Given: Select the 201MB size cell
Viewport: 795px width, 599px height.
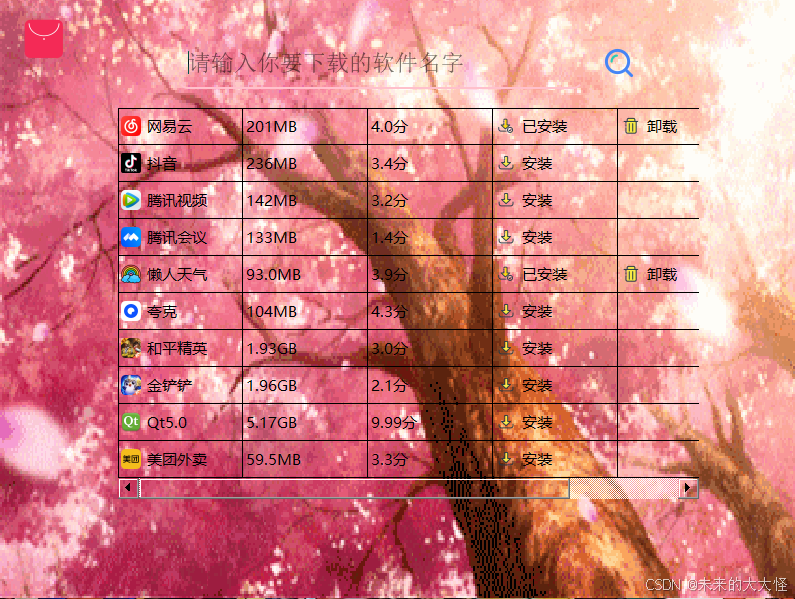Looking at the screenshot, I should click(x=305, y=126).
